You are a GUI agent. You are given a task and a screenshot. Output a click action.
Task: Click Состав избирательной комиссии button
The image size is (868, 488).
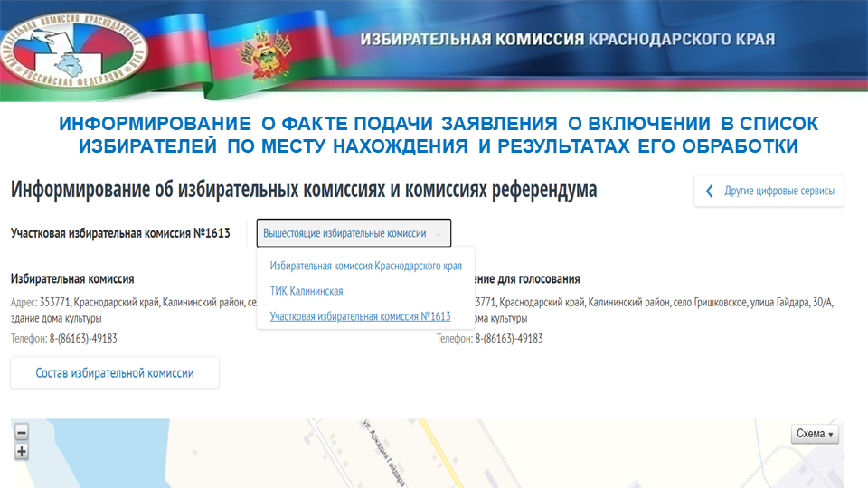click(x=115, y=372)
